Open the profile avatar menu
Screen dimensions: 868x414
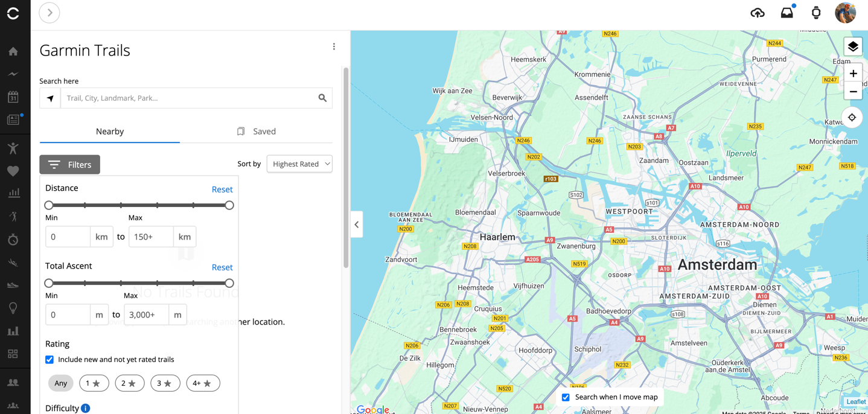pyautogui.click(x=845, y=13)
